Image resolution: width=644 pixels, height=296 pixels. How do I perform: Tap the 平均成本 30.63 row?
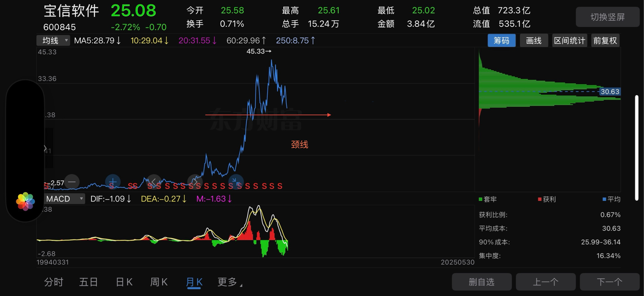549,229
